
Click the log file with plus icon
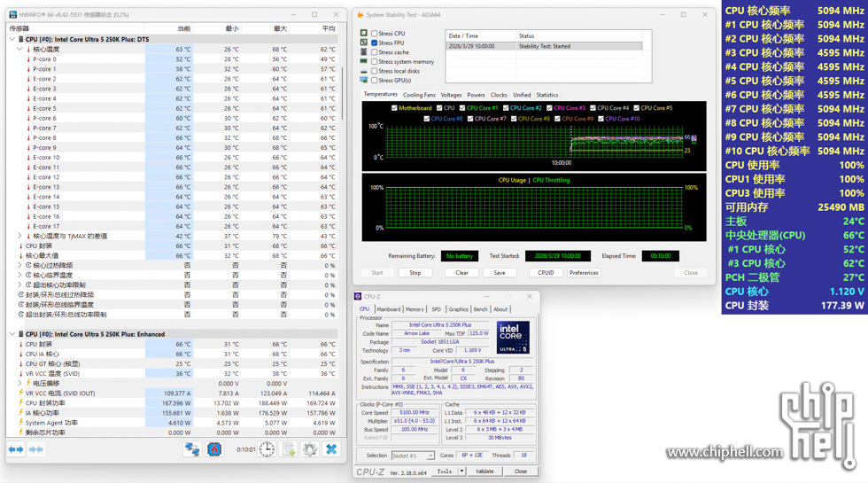(289, 449)
